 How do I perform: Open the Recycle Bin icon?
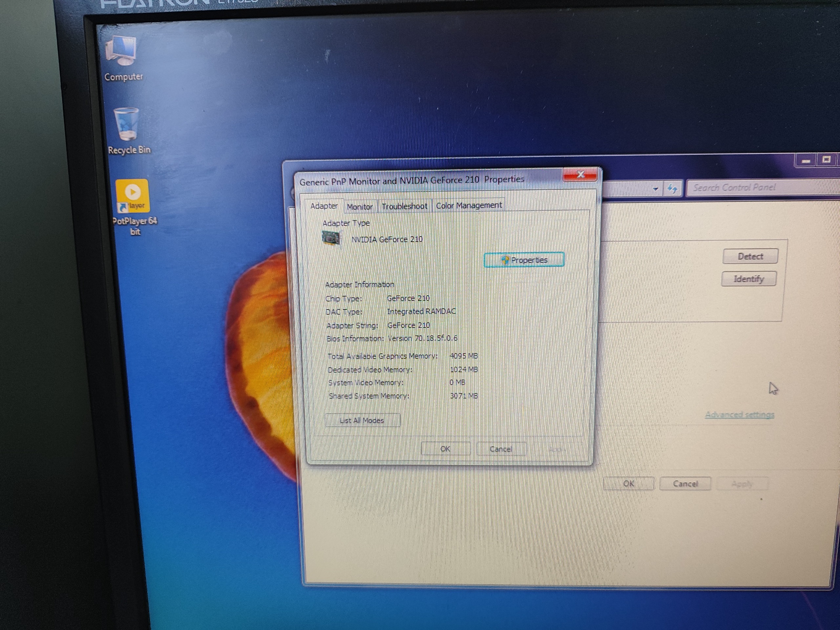coord(127,125)
